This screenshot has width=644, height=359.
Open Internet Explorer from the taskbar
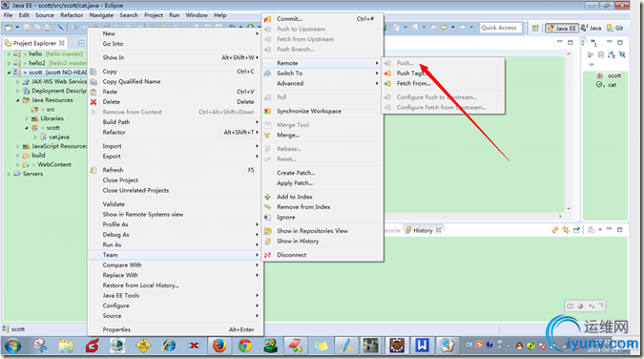pyautogui.click(x=168, y=346)
